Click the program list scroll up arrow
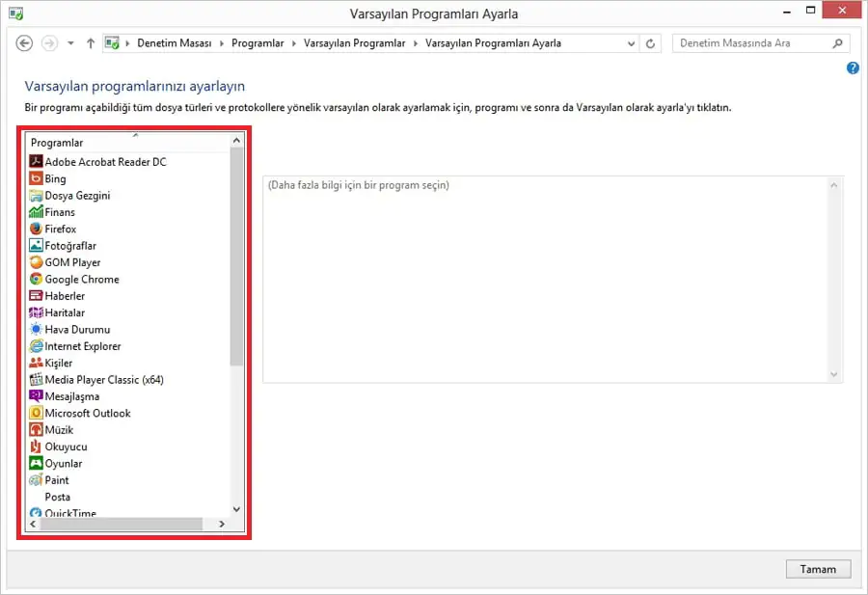 click(x=237, y=141)
